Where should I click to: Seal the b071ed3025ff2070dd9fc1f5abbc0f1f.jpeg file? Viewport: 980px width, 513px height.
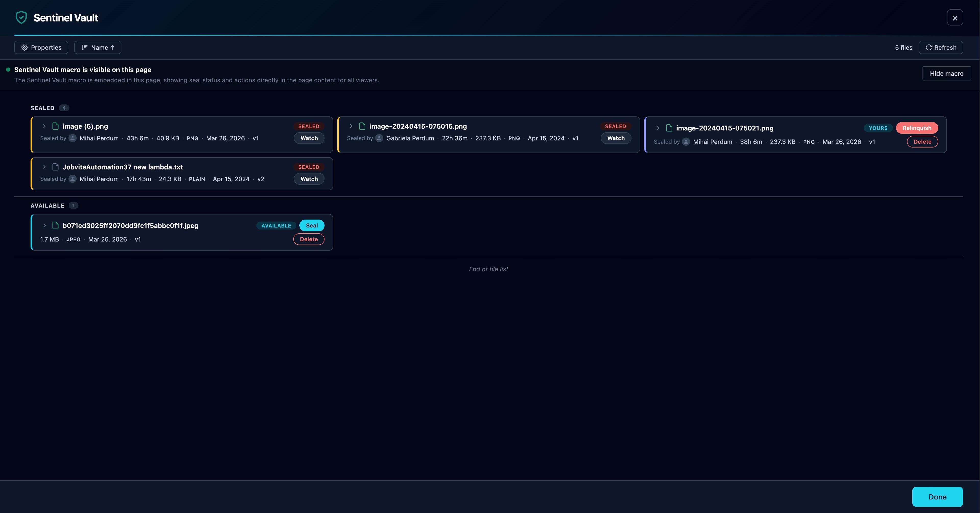(x=312, y=225)
